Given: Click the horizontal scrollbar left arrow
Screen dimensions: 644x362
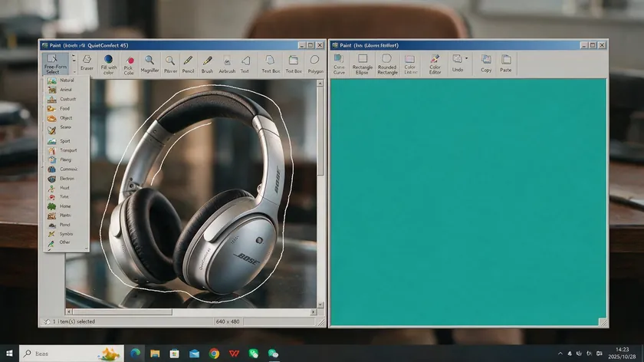Looking at the screenshot, I should coord(69,312).
